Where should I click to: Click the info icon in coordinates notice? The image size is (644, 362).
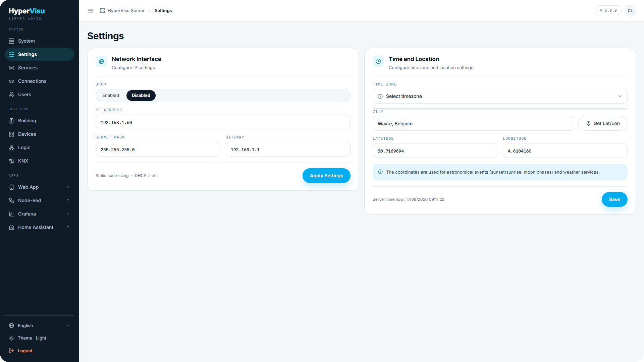pyautogui.click(x=380, y=172)
